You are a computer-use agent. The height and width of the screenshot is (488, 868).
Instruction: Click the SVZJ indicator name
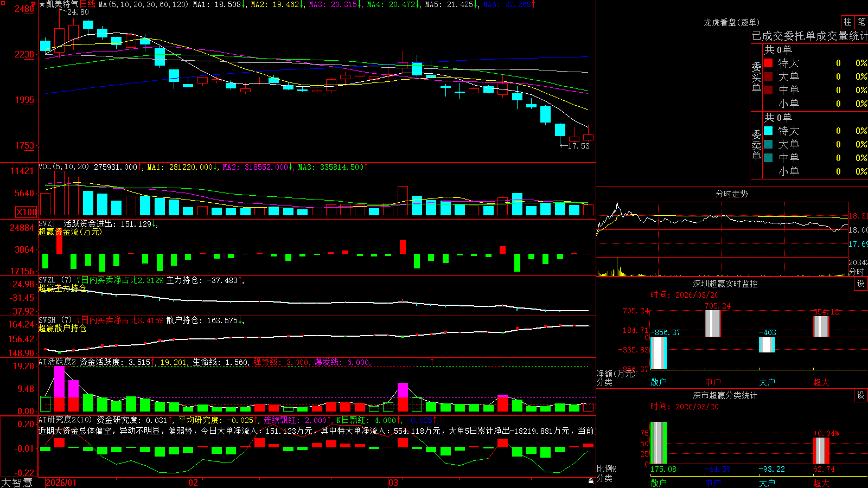coord(47,223)
